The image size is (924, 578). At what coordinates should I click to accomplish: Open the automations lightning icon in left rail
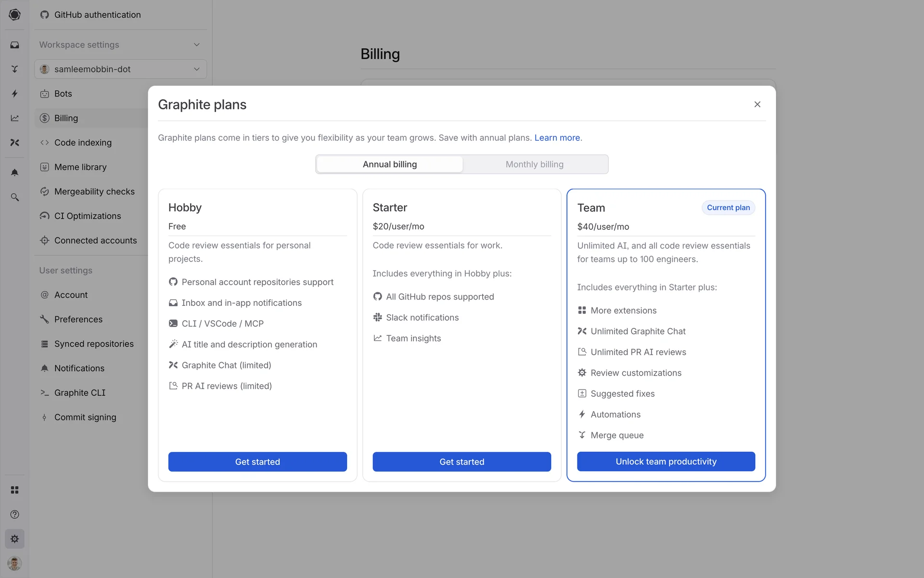[x=14, y=93]
